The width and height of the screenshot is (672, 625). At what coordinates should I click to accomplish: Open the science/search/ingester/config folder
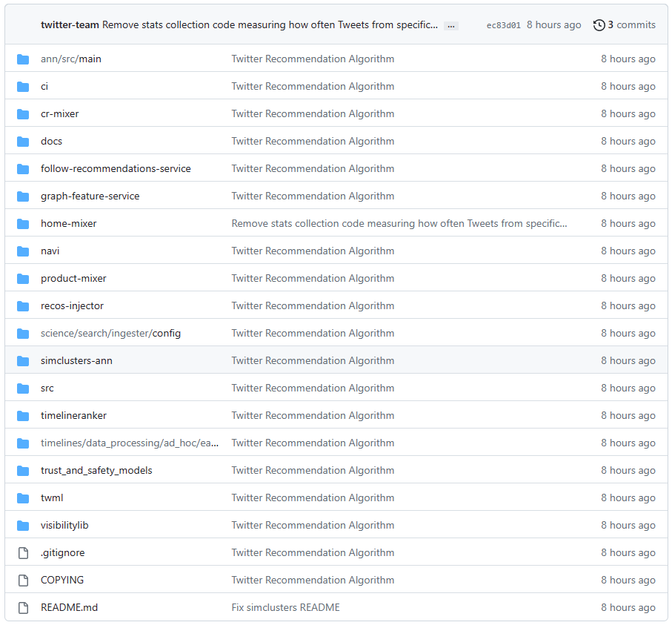click(x=110, y=334)
